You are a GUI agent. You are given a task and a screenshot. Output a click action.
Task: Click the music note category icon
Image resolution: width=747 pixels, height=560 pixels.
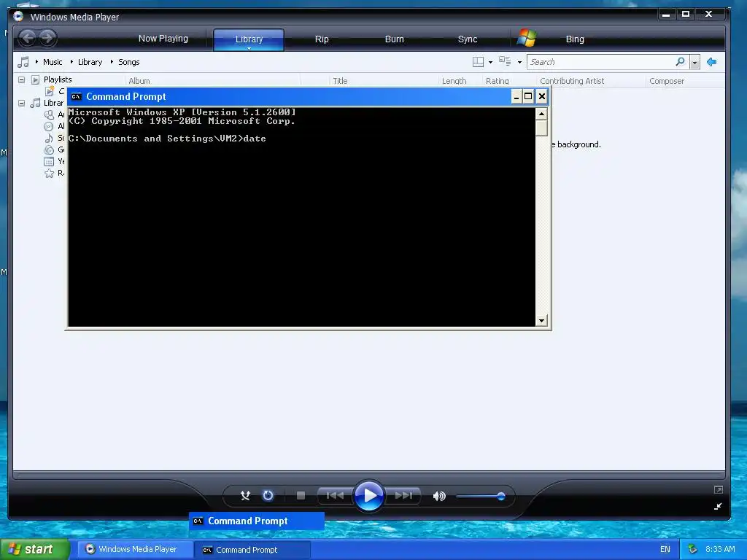point(23,62)
